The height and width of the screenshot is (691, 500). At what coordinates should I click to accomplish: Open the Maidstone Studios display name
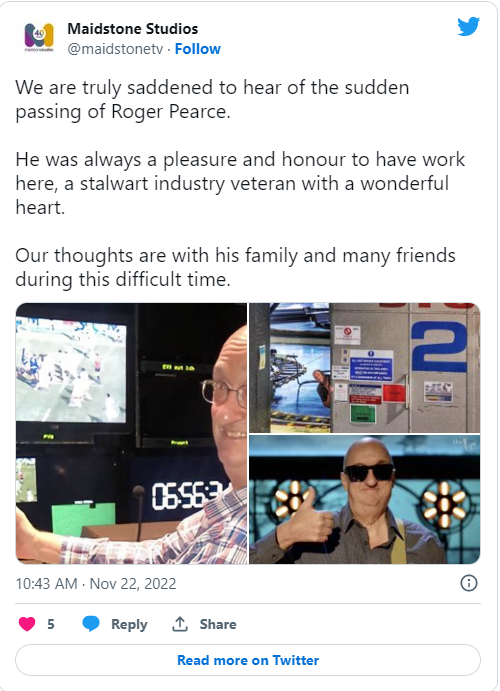pos(133,29)
